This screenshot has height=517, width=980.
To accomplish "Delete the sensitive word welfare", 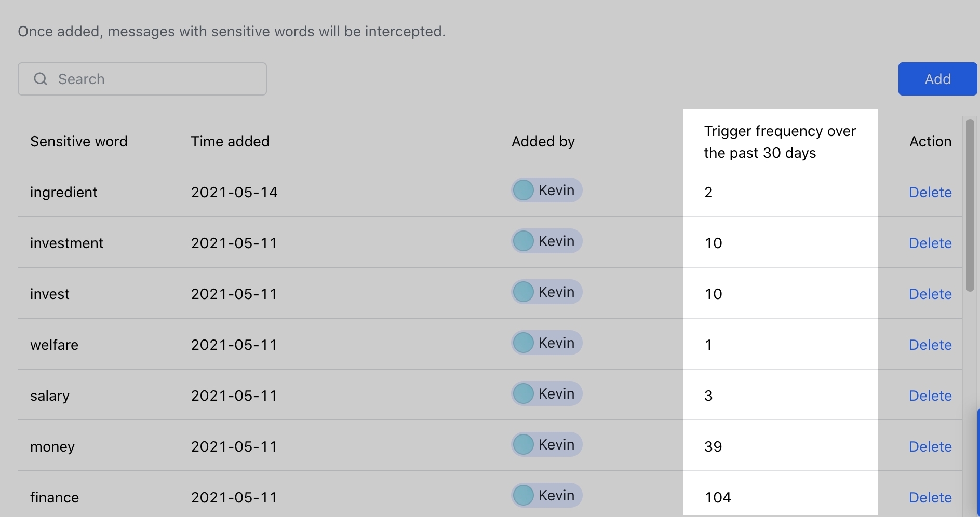I will tap(930, 345).
